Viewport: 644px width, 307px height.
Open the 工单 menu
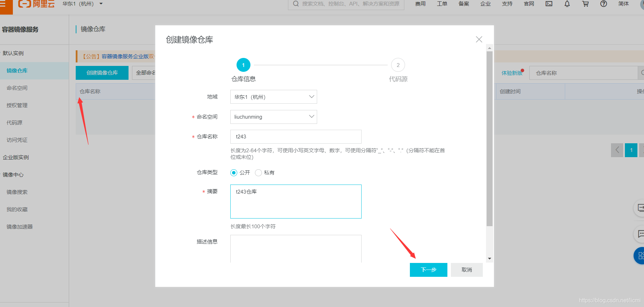[442, 4]
